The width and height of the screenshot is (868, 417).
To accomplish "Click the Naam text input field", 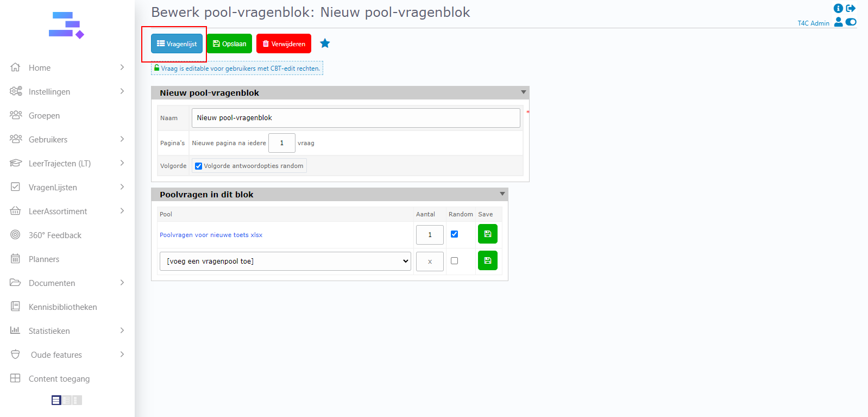I will pos(355,118).
